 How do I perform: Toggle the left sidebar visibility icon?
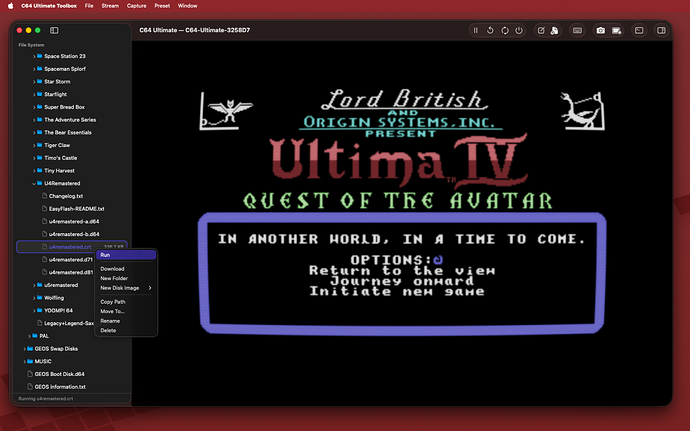coord(54,30)
